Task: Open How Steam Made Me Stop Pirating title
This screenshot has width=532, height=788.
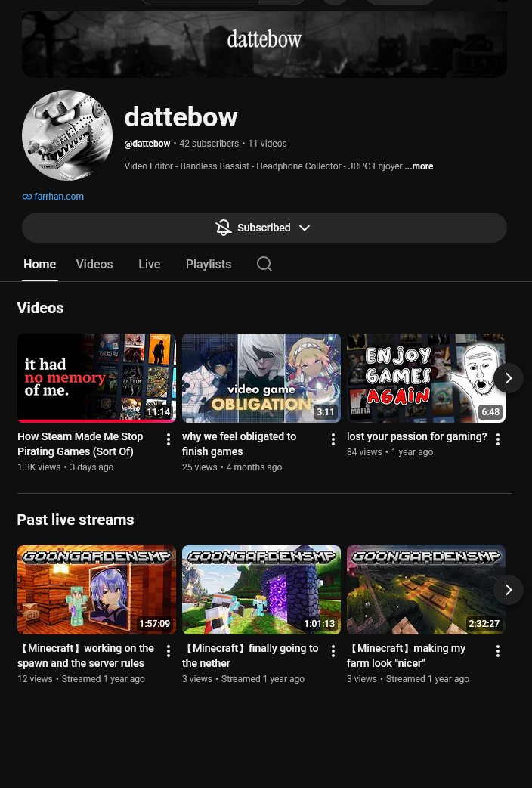Action: 80,444
